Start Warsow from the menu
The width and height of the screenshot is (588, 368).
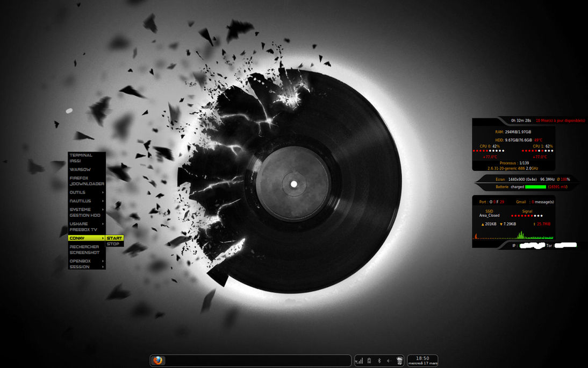click(x=86, y=169)
